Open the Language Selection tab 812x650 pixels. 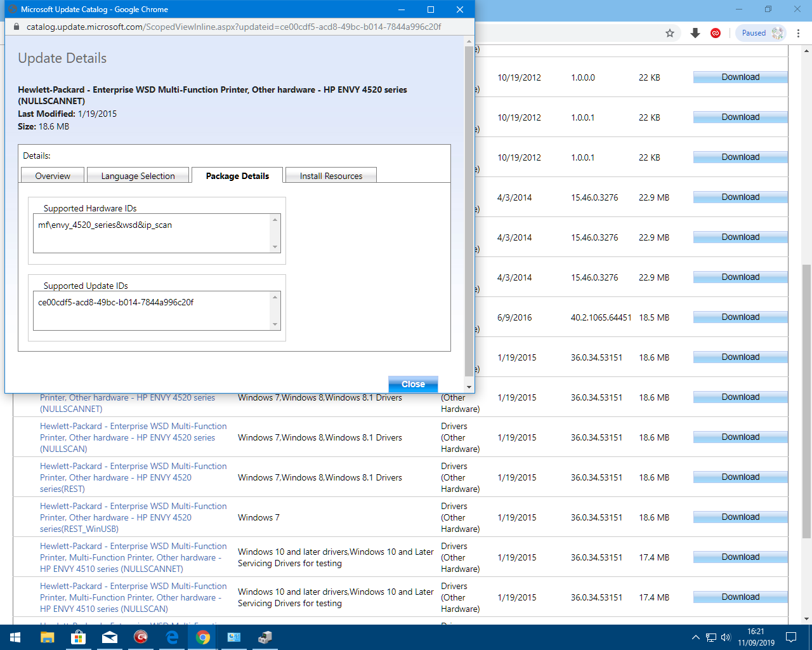138,176
